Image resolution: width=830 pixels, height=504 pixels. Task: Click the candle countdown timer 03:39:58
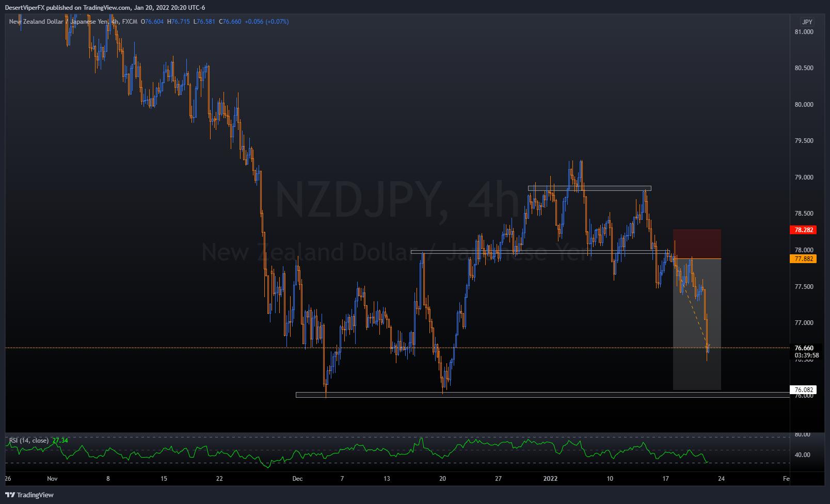click(806, 355)
